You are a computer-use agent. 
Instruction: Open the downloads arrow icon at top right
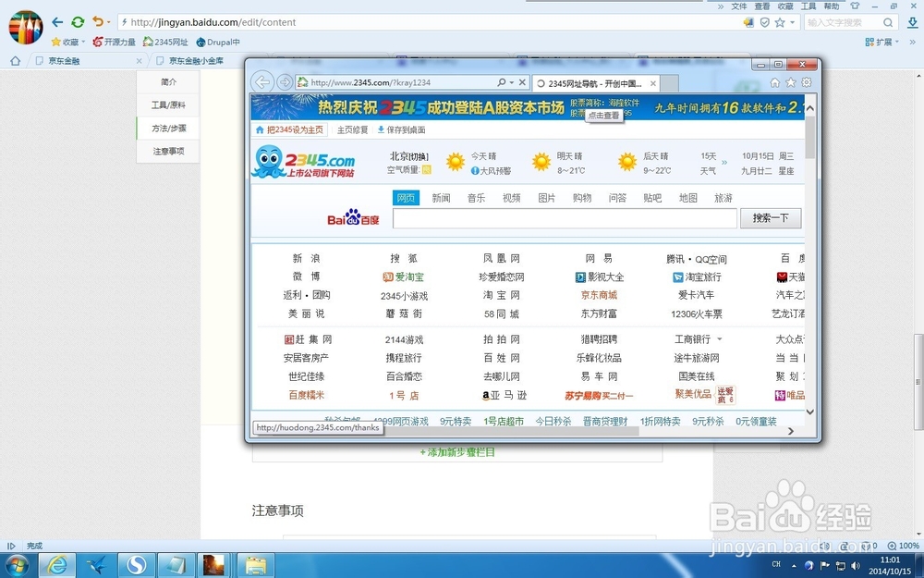pos(912,22)
